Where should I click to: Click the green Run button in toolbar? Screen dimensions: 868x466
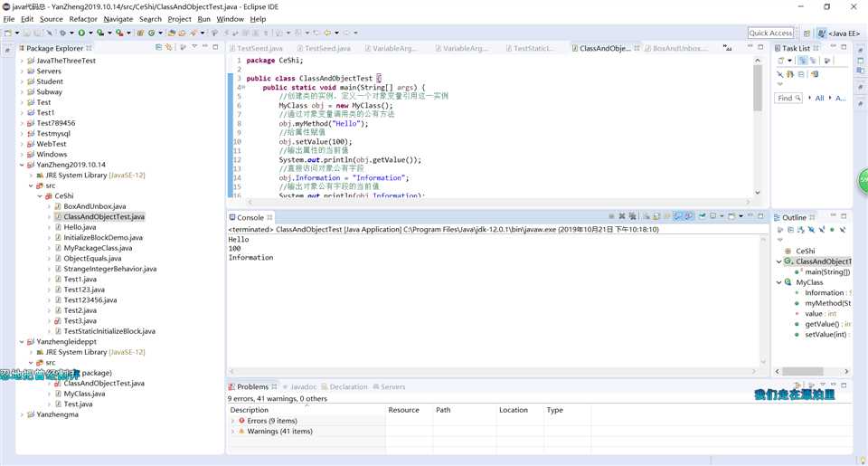(80, 33)
